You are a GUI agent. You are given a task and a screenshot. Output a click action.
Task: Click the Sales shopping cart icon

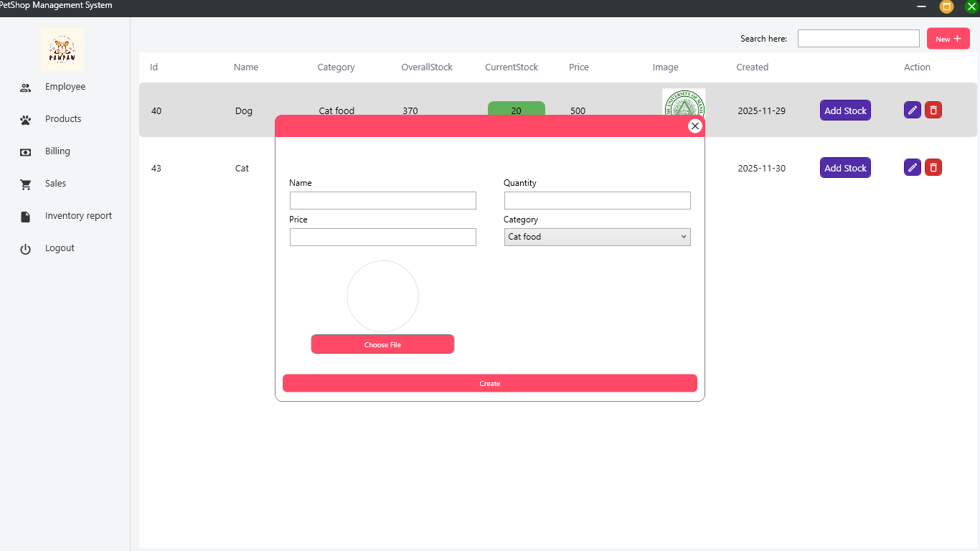click(26, 184)
